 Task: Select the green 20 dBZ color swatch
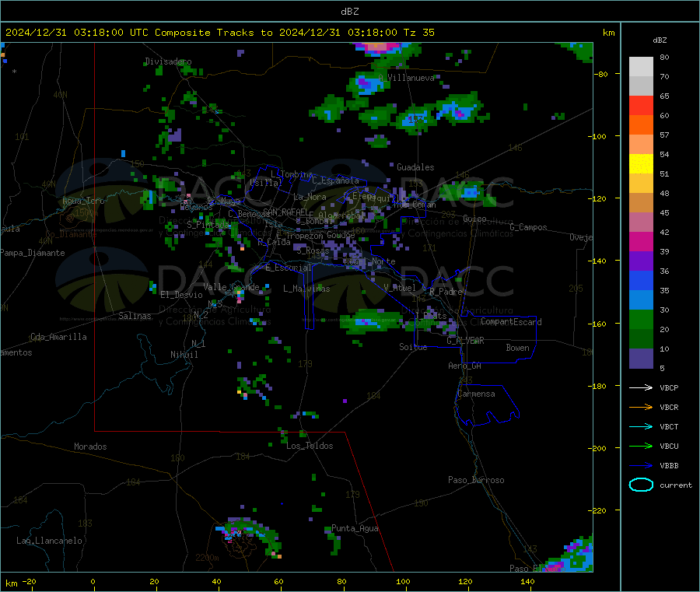[x=641, y=319]
